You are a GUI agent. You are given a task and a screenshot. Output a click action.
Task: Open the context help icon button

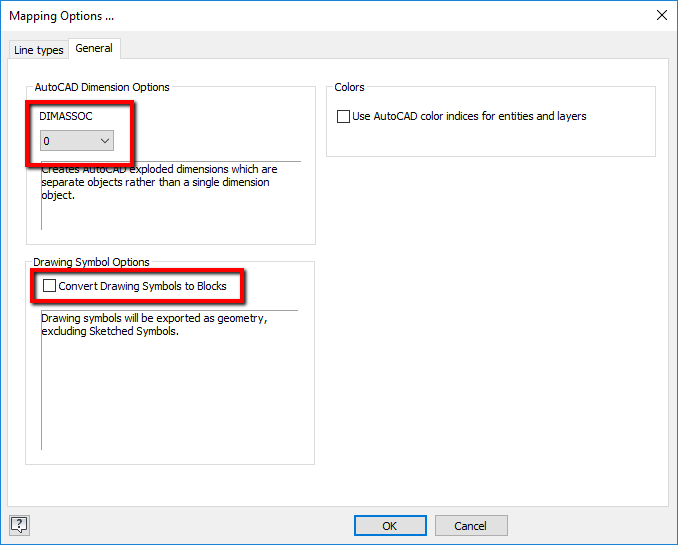pyautogui.click(x=19, y=525)
